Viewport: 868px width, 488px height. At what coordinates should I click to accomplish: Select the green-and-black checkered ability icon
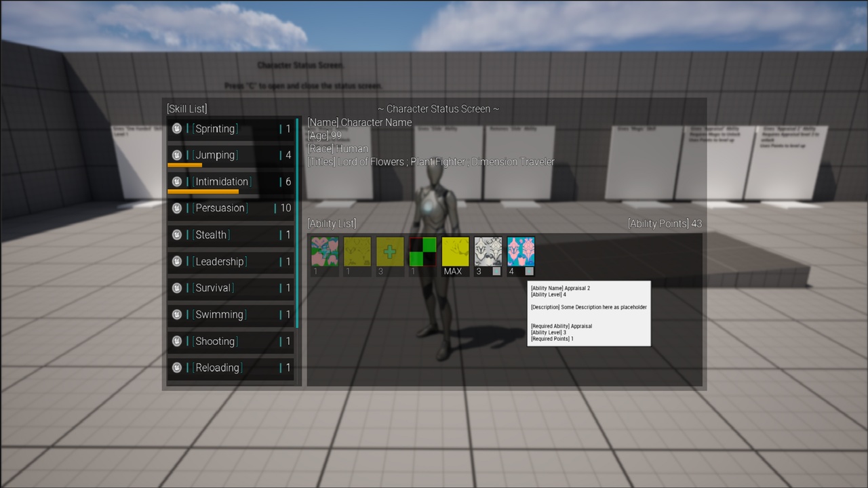click(x=422, y=251)
